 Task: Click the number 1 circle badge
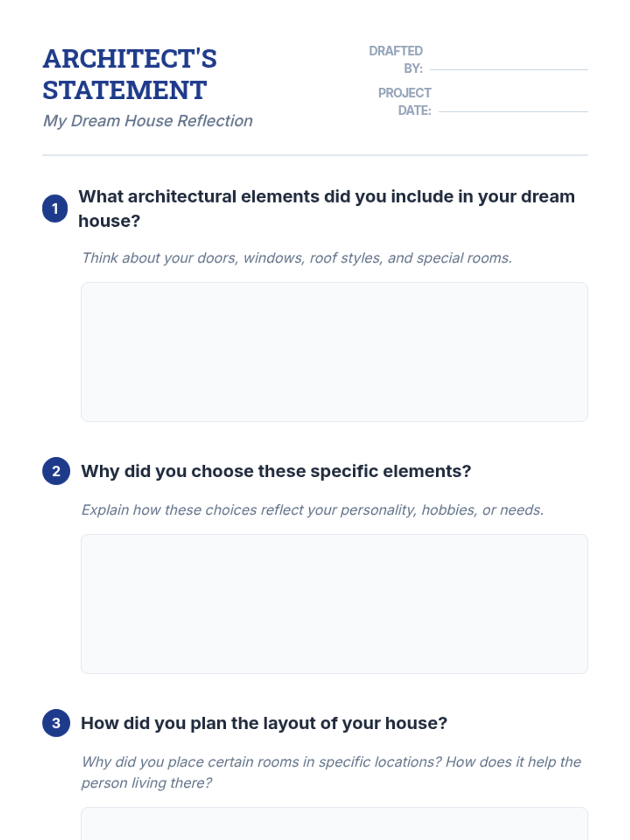[x=55, y=208]
